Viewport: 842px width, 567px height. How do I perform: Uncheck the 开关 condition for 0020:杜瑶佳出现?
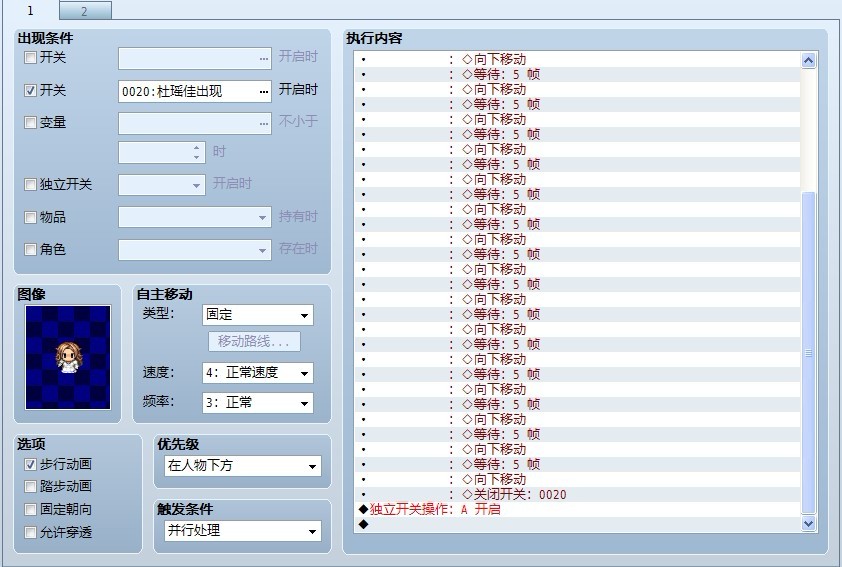click(x=31, y=90)
